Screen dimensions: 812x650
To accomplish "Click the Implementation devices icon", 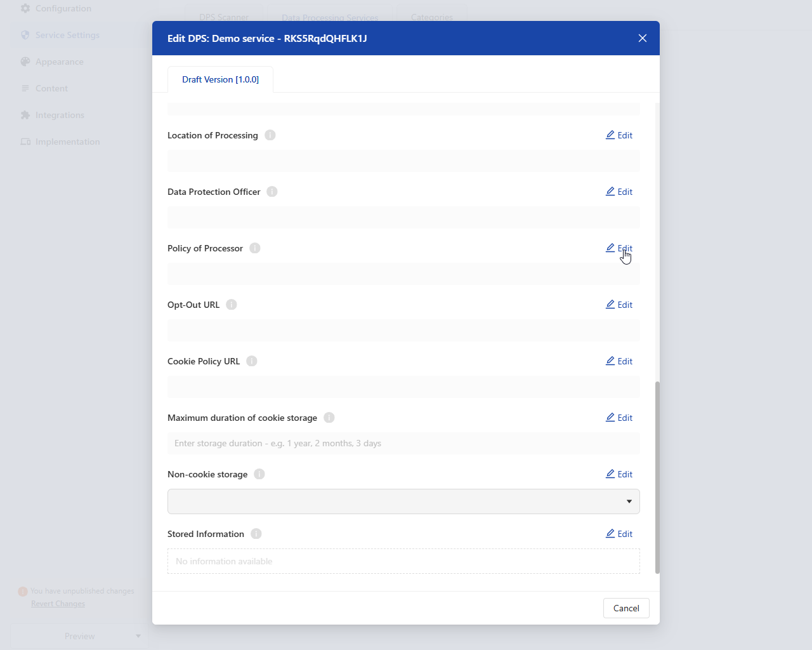I will pyautogui.click(x=25, y=142).
